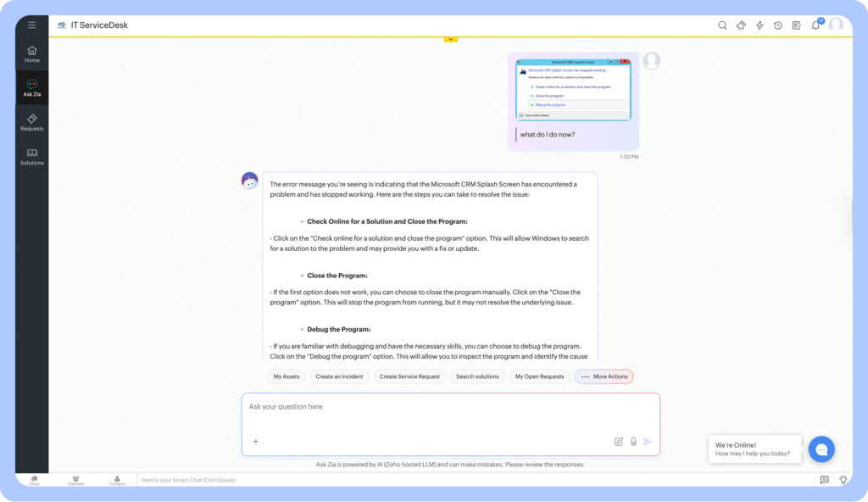Activate the microphone for voice input

pos(632,441)
